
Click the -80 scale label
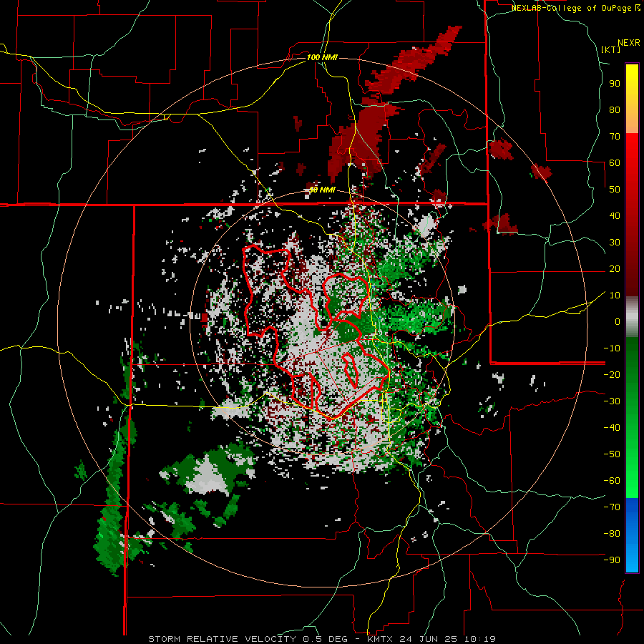click(x=612, y=534)
